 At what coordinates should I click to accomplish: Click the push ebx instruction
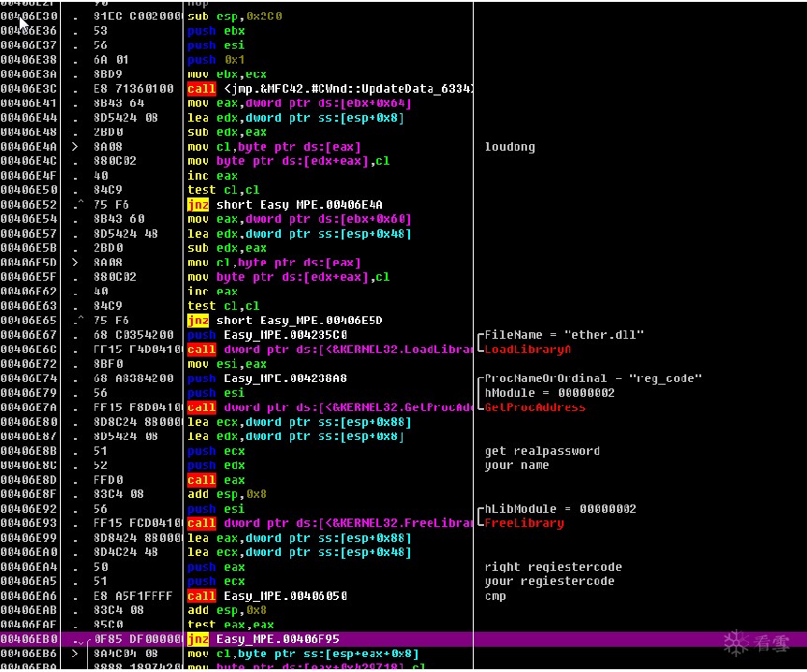coord(215,31)
